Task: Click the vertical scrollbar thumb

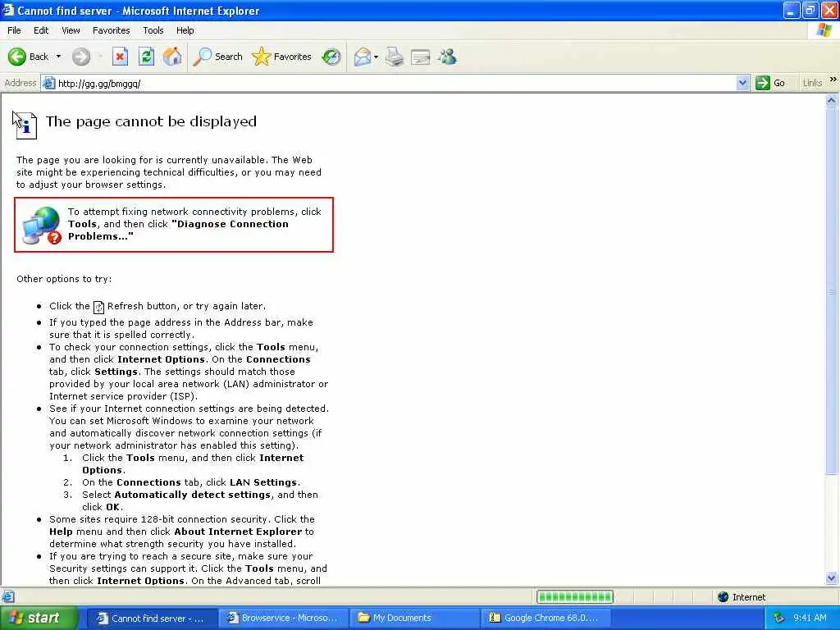Action: coord(832,290)
